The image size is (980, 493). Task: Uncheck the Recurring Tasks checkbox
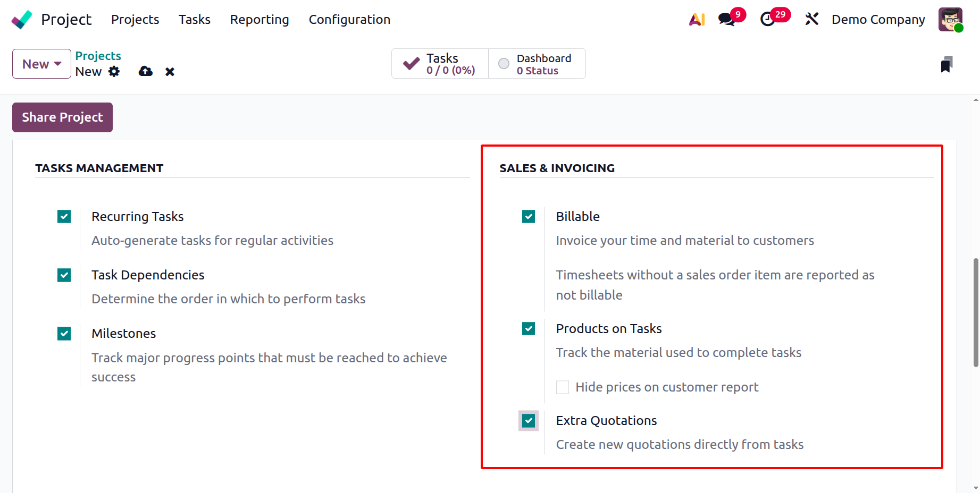tap(64, 217)
